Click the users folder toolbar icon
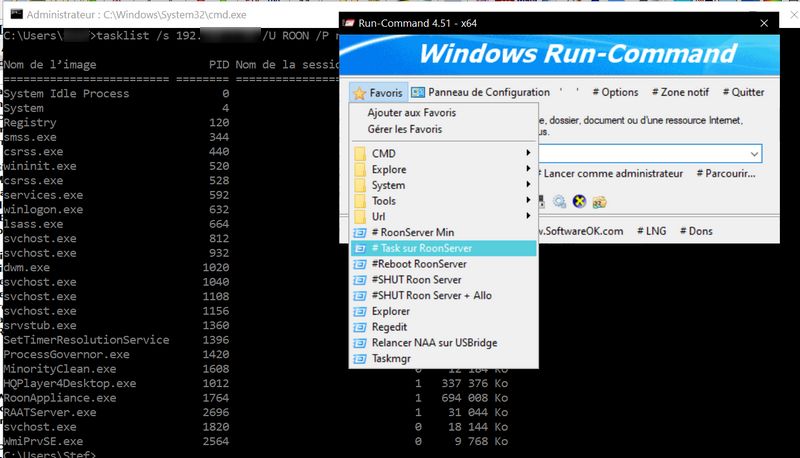This screenshot has height=458, width=800. (x=599, y=202)
